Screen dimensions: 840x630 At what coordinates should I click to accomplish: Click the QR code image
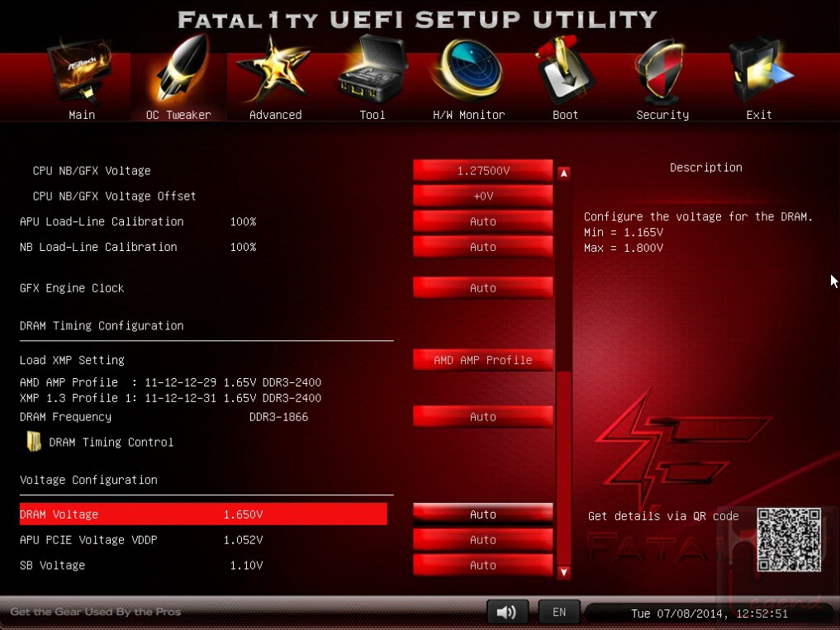789,540
